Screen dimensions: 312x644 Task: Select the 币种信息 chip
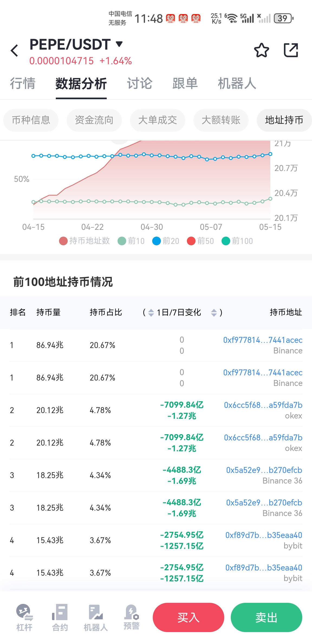click(x=31, y=120)
